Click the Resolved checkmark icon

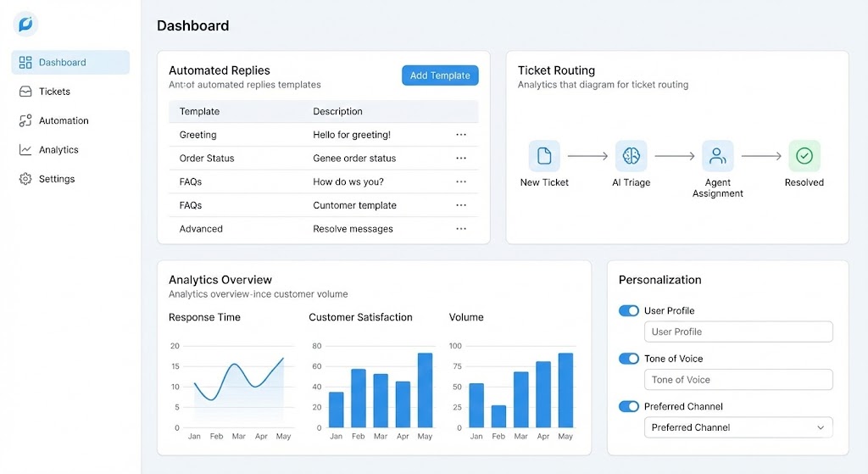(x=804, y=156)
